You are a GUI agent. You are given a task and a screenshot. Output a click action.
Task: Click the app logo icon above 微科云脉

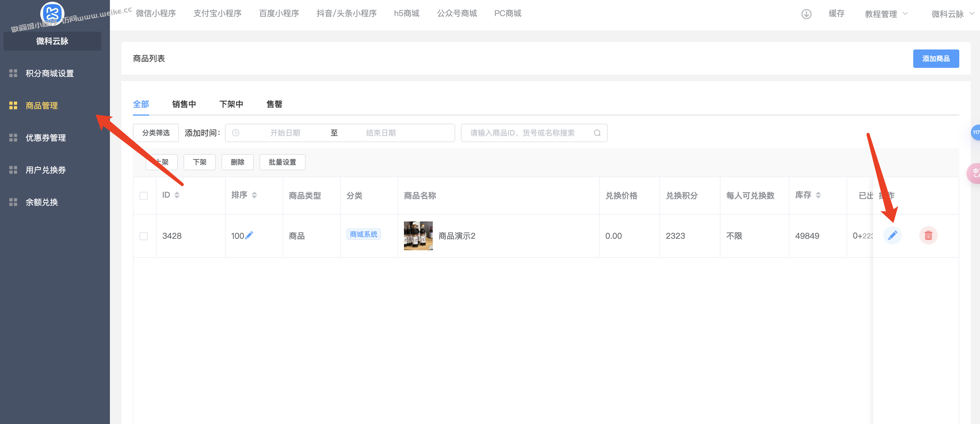[x=52, y=14]
